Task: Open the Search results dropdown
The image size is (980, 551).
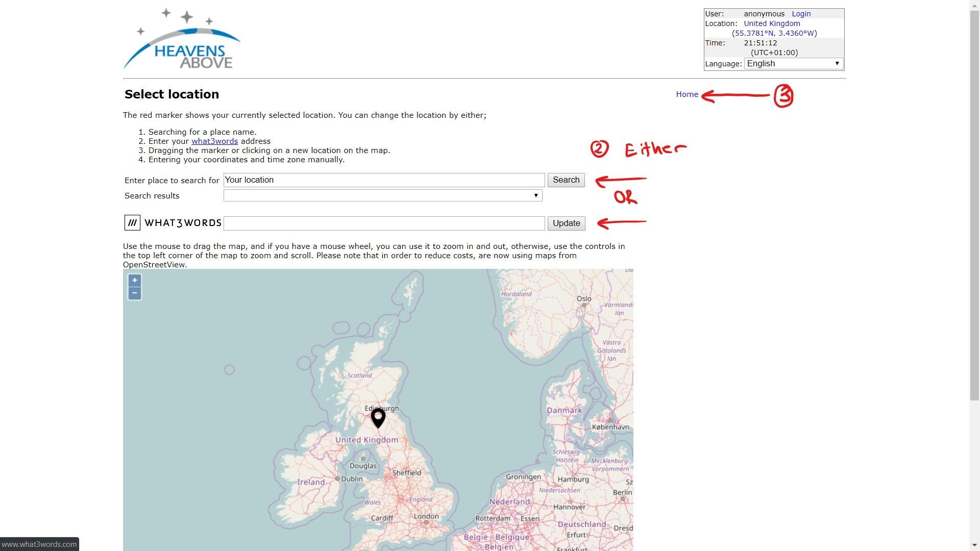Action: [x=382, y=195]
